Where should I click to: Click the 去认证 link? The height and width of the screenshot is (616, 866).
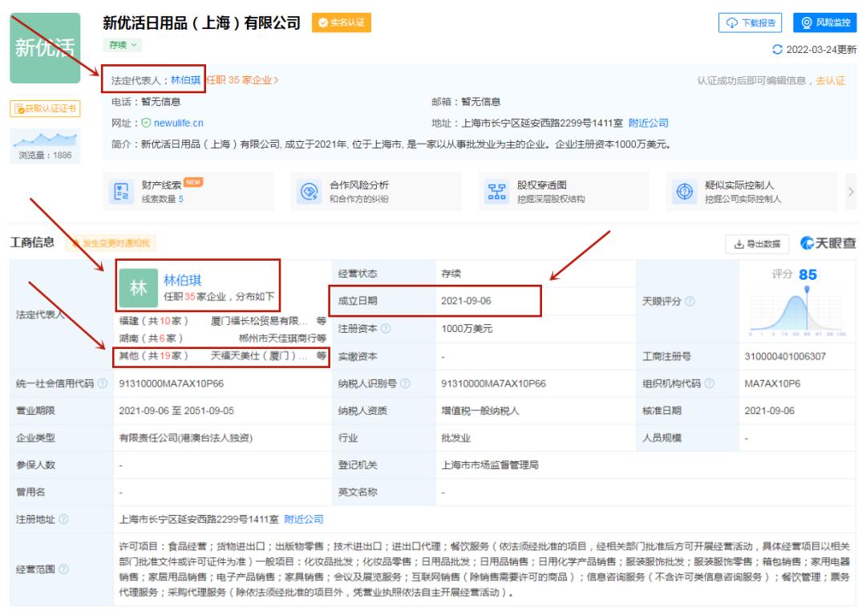point(831,80)
